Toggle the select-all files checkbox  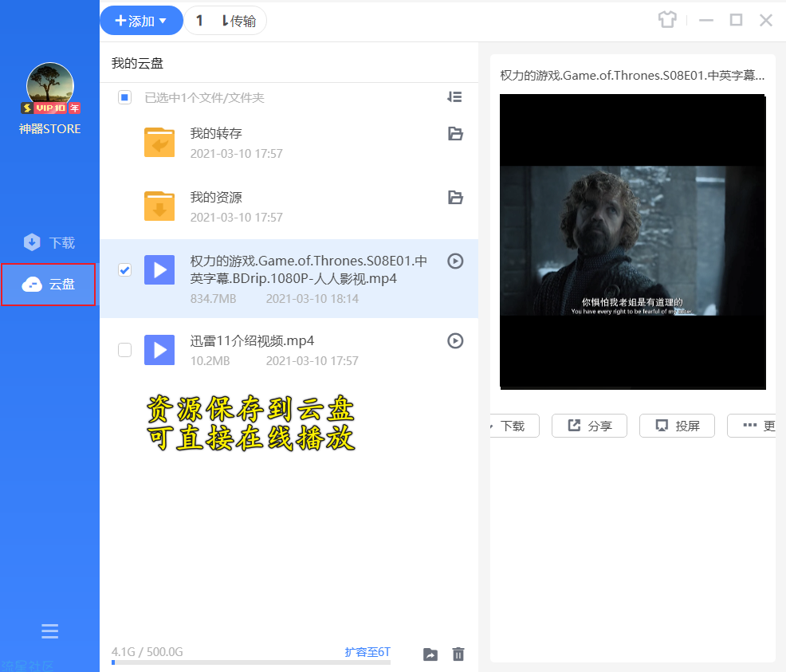[125, 97]
